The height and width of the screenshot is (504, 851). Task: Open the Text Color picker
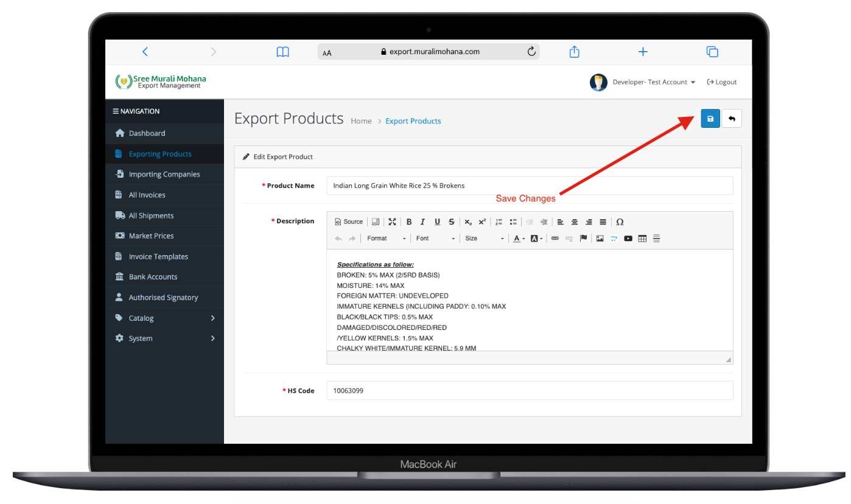click(517, 238)
